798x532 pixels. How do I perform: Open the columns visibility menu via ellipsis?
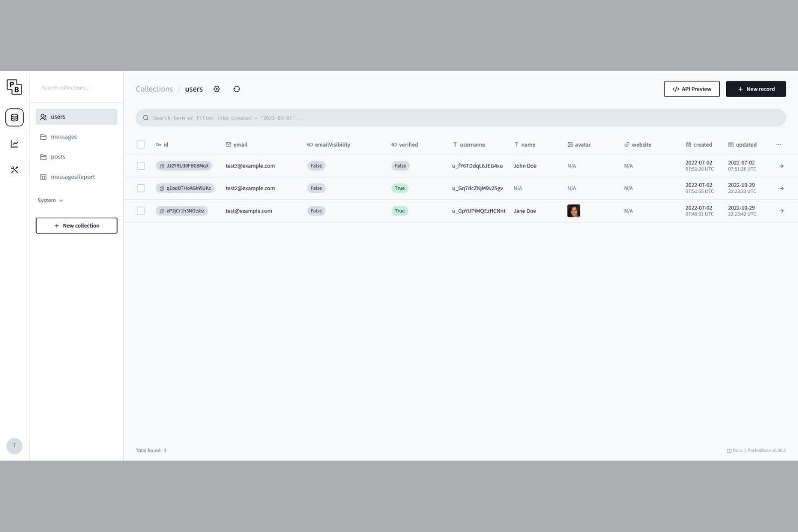(779, 144)
